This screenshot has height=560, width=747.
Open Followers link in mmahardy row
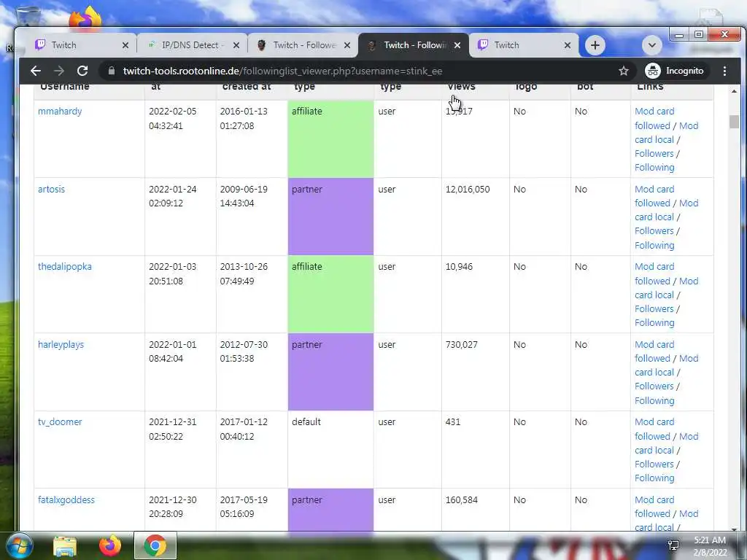[x=654, y=153]
